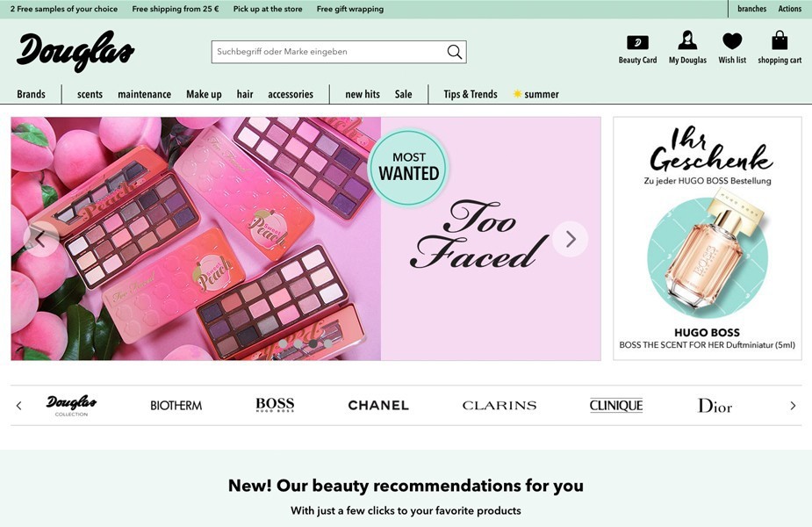Show previous brands in brand carousel
Screen dimensions: 812x527
point(19,406)
